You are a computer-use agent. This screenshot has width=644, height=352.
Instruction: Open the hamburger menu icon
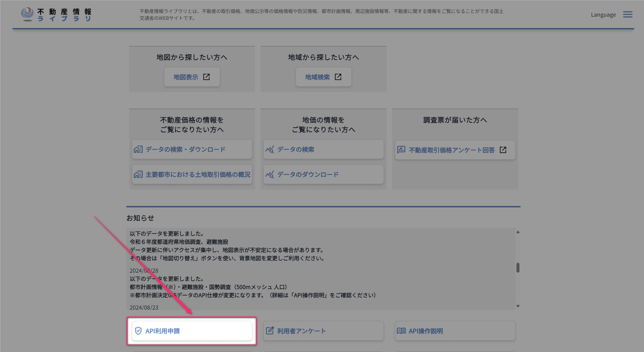click(627, 15)
